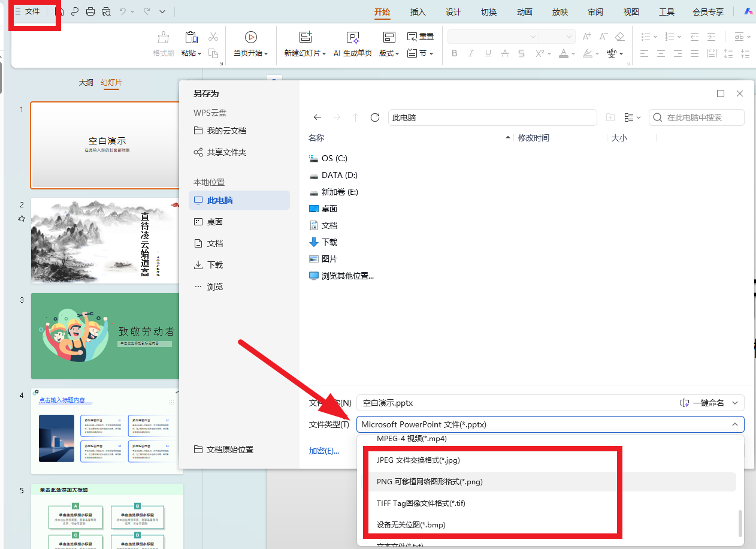Switch to the 插入 ribbon tab
Screen dimensions: 756x549
pyautogui.click(x=418, y=11)
